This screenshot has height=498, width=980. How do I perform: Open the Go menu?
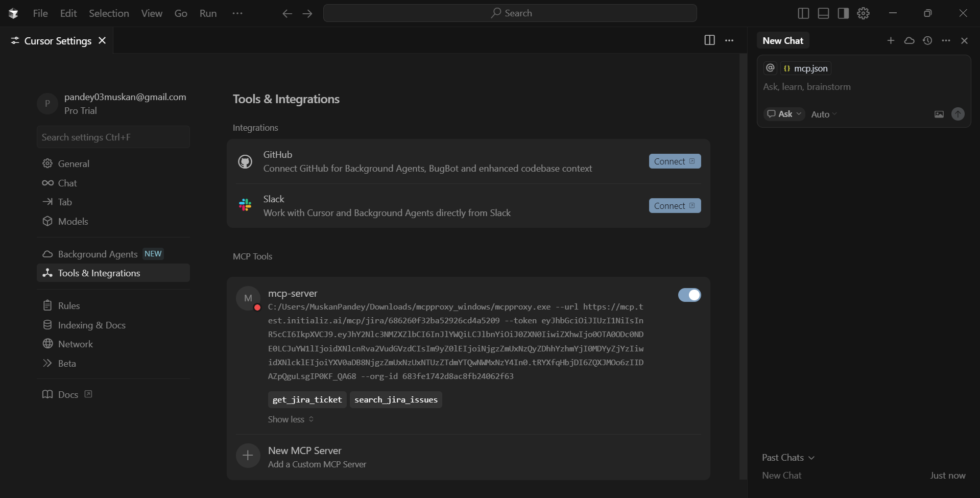click(181, 13)
